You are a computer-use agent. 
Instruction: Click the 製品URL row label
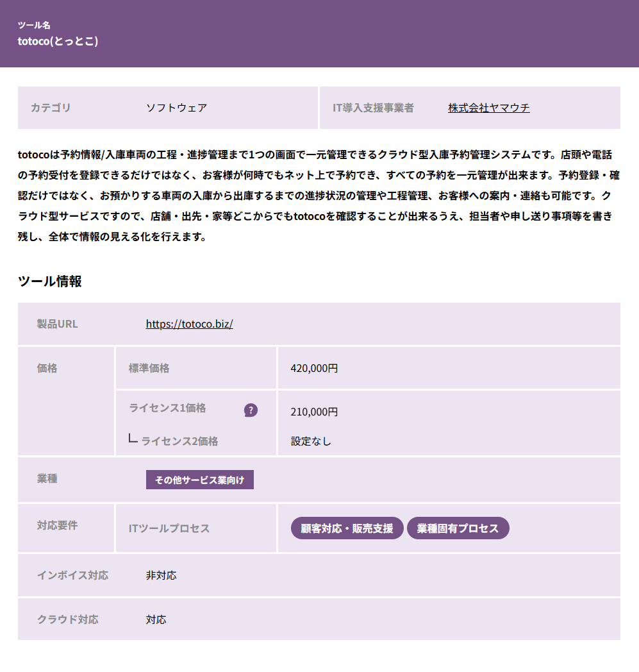[58, 324]
